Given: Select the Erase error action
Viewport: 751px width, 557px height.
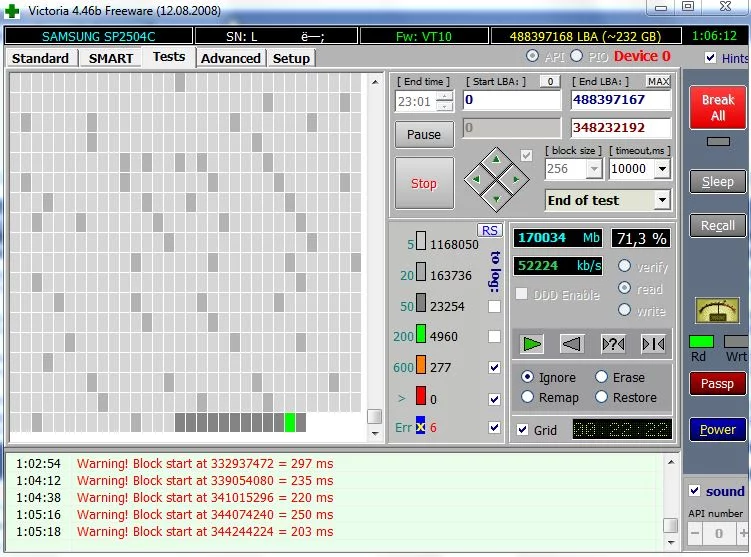Looking at the screenshot, I should (x=602, y=377).
